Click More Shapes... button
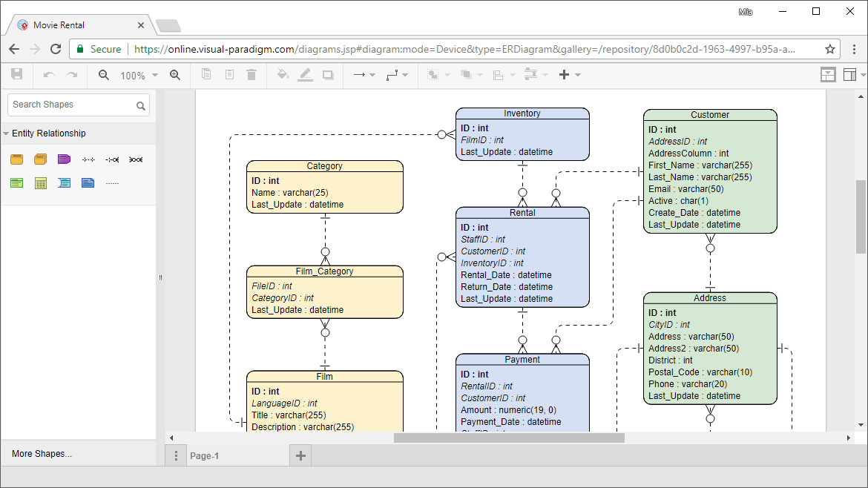Viewport: 868px width, 488px height. click(x=42, y=454)
